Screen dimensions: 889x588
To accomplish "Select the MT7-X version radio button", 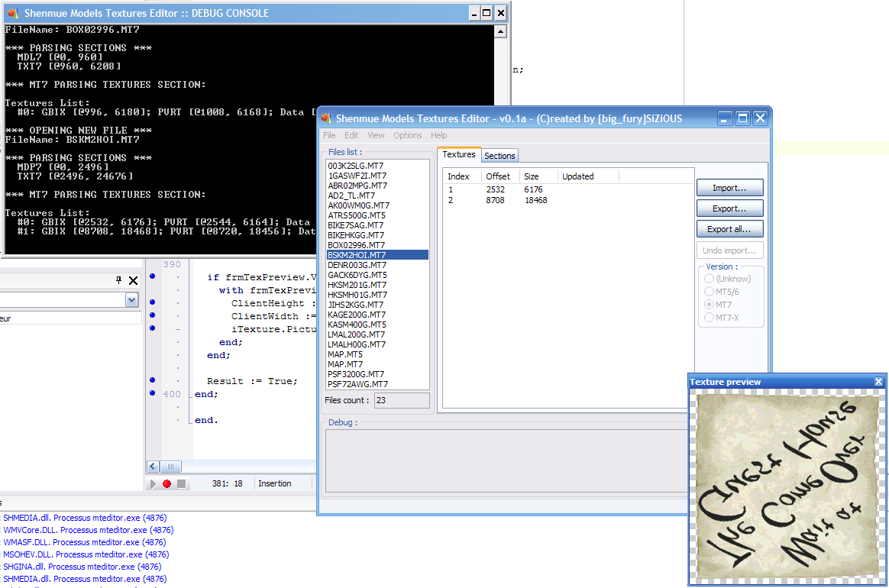I will 709,317.
